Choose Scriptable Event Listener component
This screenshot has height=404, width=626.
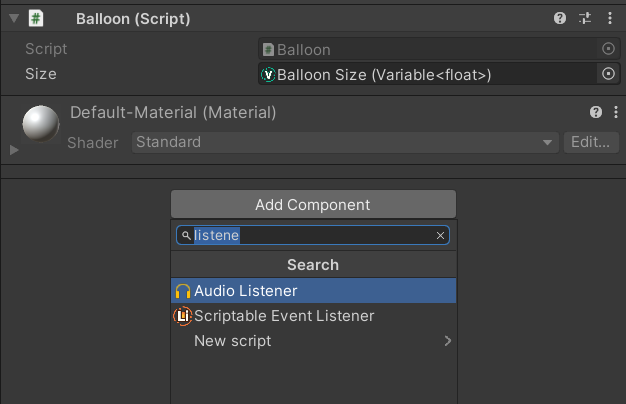pyautogui.click(x=313, y=316)
